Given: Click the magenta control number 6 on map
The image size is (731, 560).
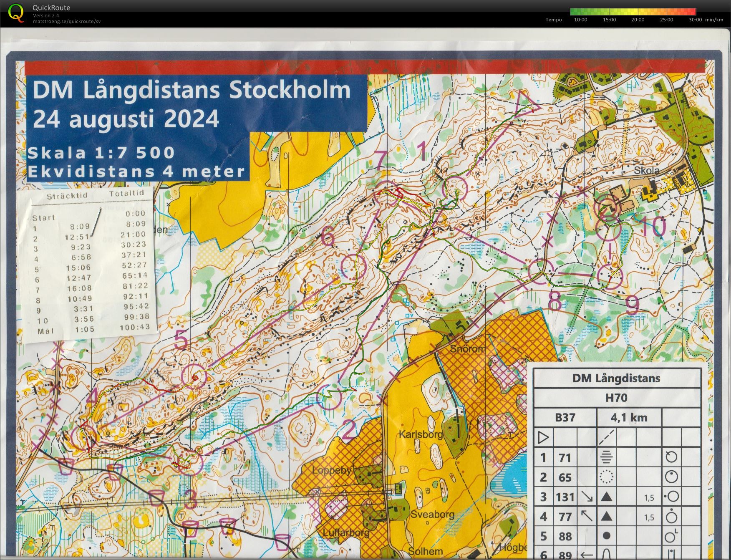Looking at the screenshot, I should [328, 237].
